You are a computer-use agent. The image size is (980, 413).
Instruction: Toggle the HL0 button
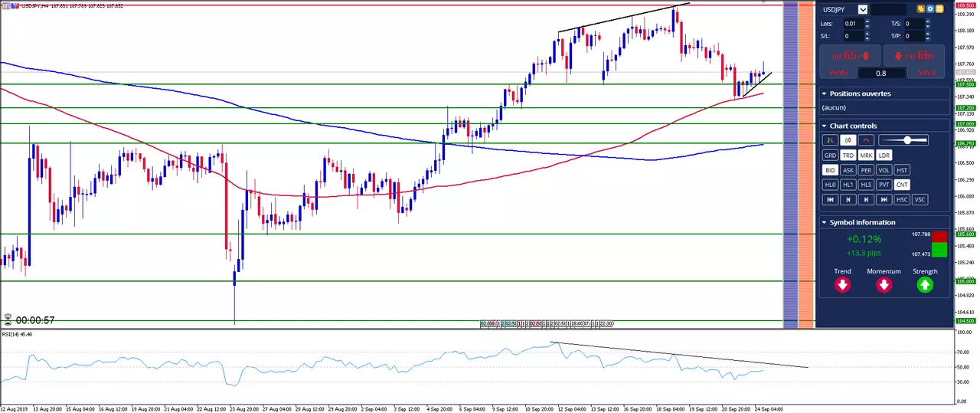tap(830, 185)
